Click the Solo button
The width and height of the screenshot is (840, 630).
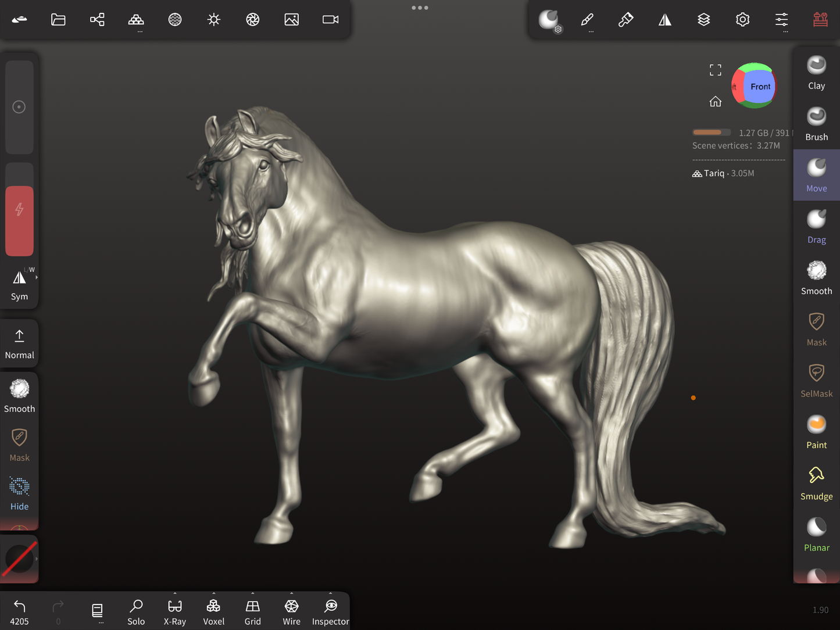136,612
